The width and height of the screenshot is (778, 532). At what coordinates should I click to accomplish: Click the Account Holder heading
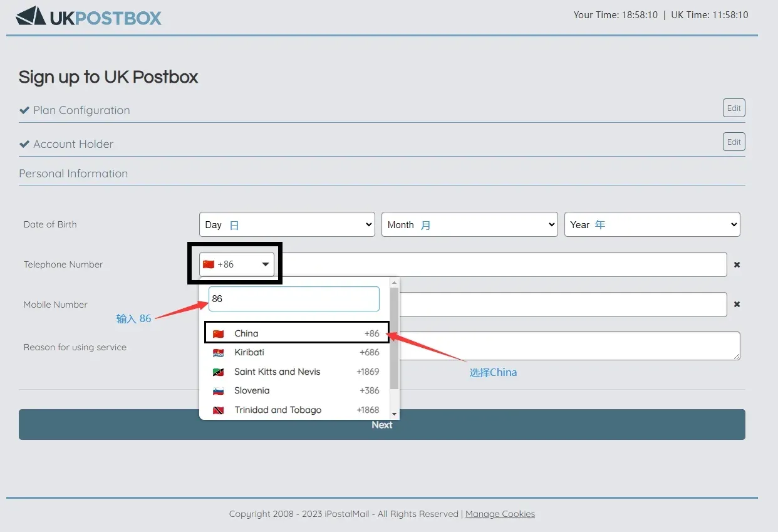pos(73,144)
